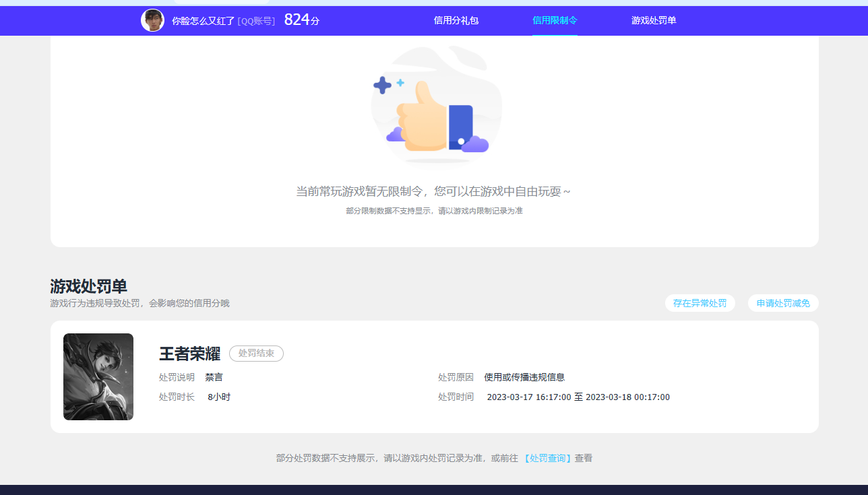Click the 游戏处罚单 section heading

88,286
